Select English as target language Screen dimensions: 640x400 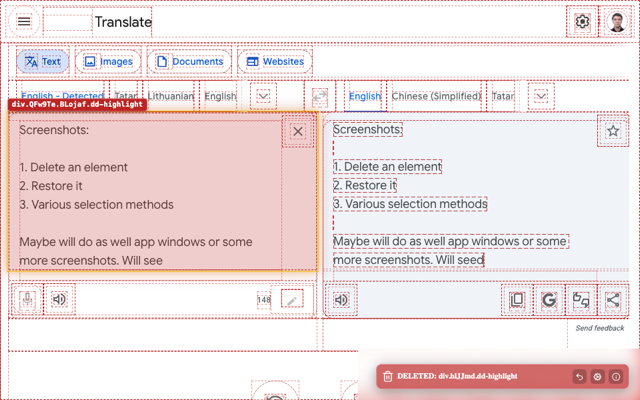[365, 96]
